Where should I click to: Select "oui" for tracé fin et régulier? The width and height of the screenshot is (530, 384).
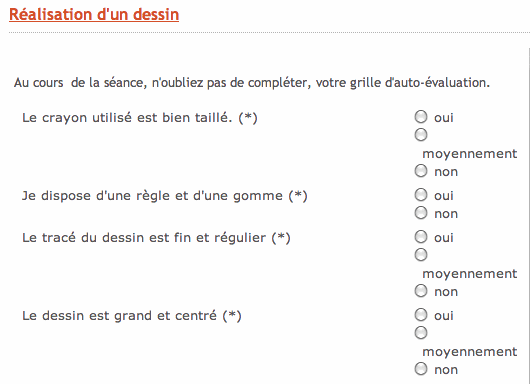point(421,237)
